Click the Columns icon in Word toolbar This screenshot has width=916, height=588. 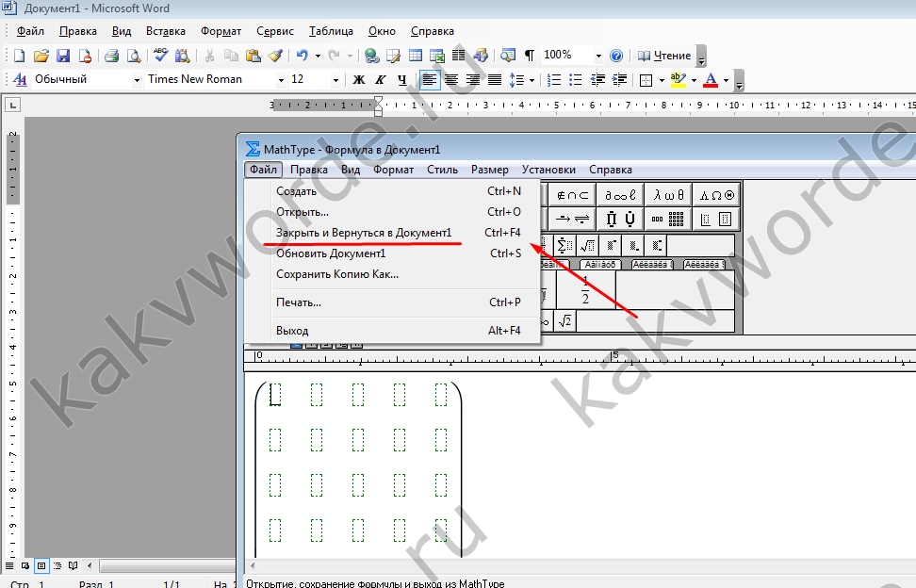[459, 56]
